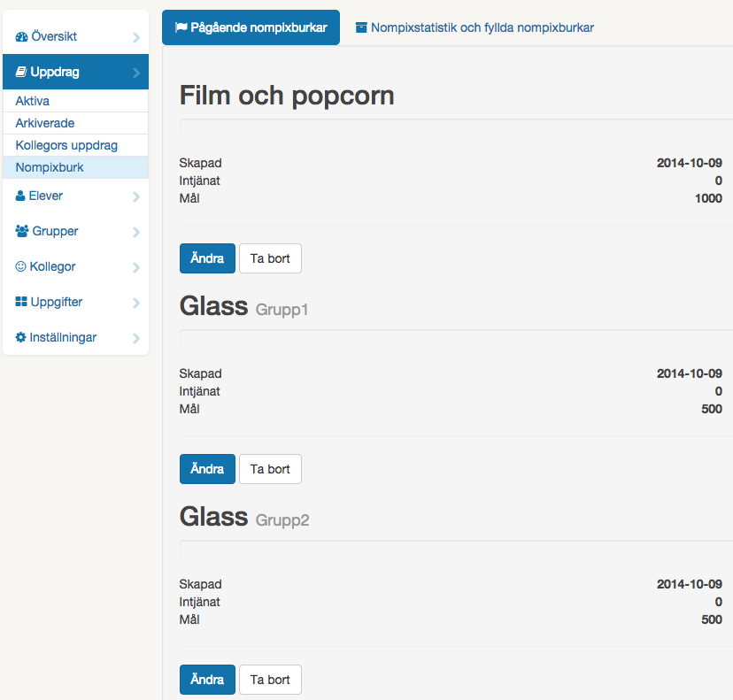Select Kollegors uppdrag in sidebar
The image size is (733, 700).
pos(66,145)
